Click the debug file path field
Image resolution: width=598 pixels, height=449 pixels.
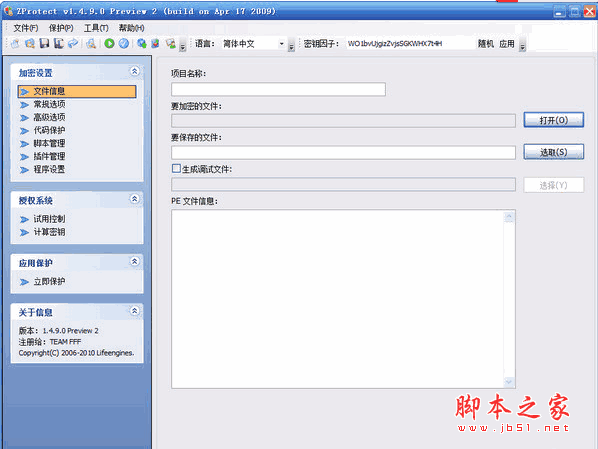click(343, 185)
